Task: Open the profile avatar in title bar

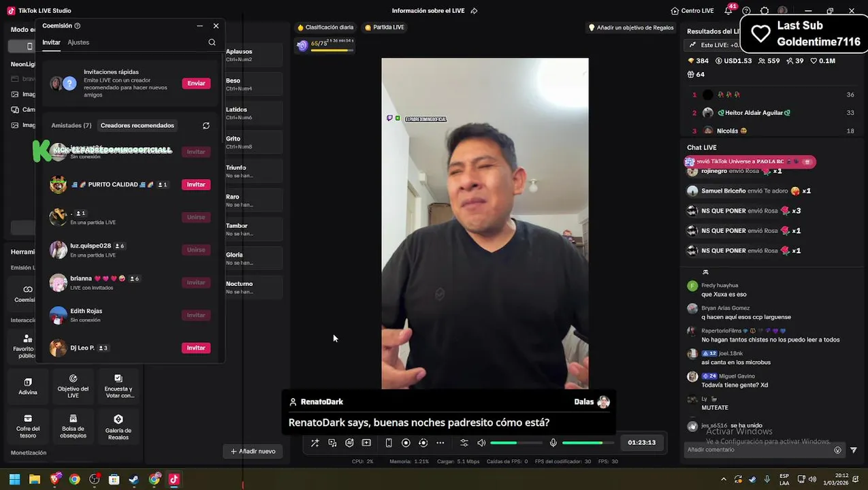Action: [x=782, y=11]
